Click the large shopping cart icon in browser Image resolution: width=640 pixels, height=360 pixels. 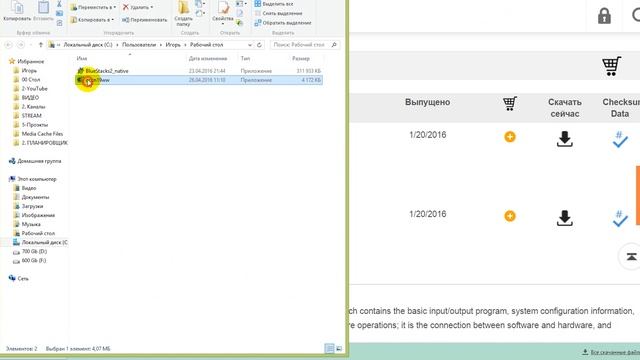pyautogui.click(x=611, y=66)
